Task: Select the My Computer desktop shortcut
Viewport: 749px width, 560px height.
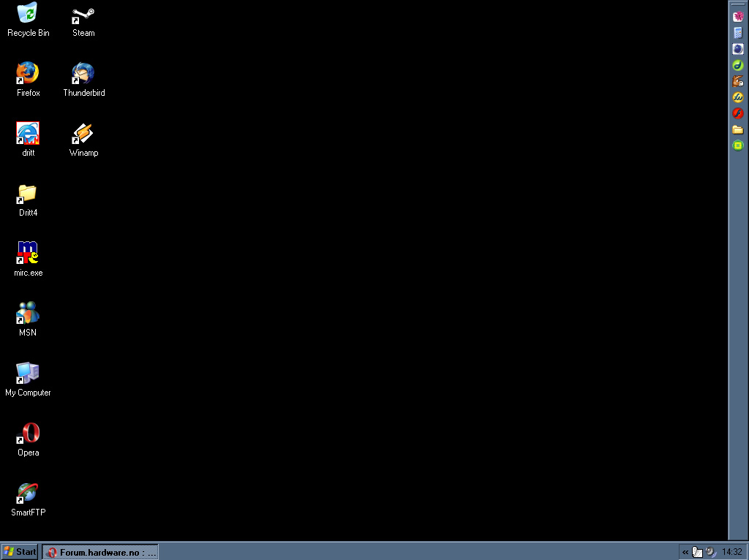Action: 28,379
